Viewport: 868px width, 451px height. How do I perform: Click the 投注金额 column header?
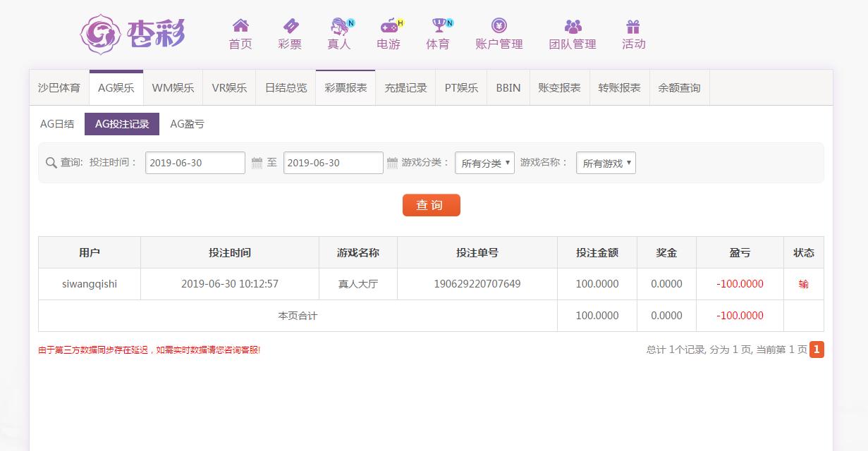(x=597, y=252)
